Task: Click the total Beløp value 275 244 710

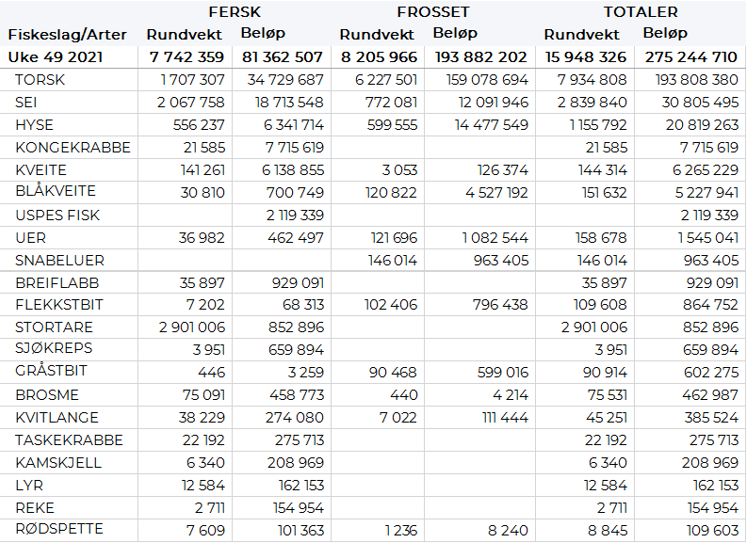Action: [691, 57]
